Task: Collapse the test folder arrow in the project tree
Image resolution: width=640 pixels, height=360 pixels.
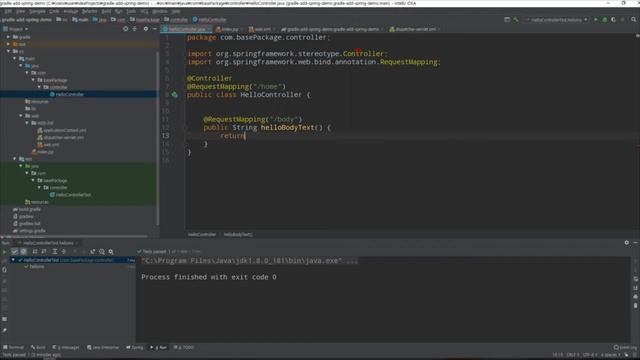Action: coord(15,159)
